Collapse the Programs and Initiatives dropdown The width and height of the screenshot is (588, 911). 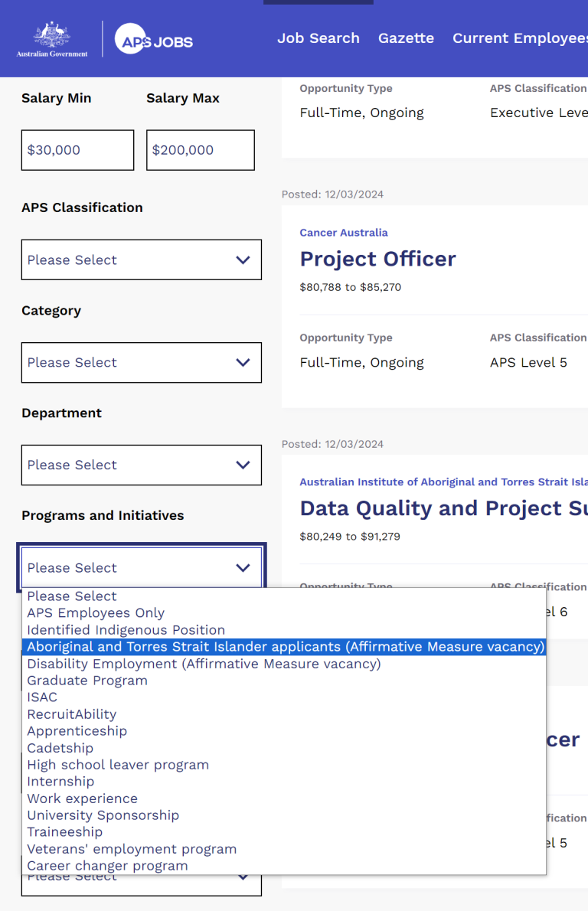(141, 567)
